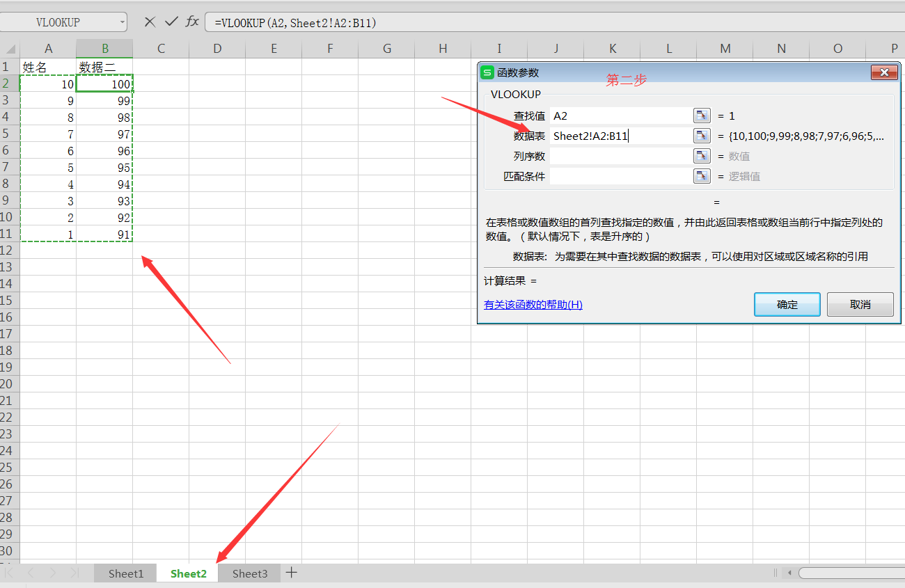This screenshot has width=905, height=588.
Task: Select column D header
Action: pos(217,49)
